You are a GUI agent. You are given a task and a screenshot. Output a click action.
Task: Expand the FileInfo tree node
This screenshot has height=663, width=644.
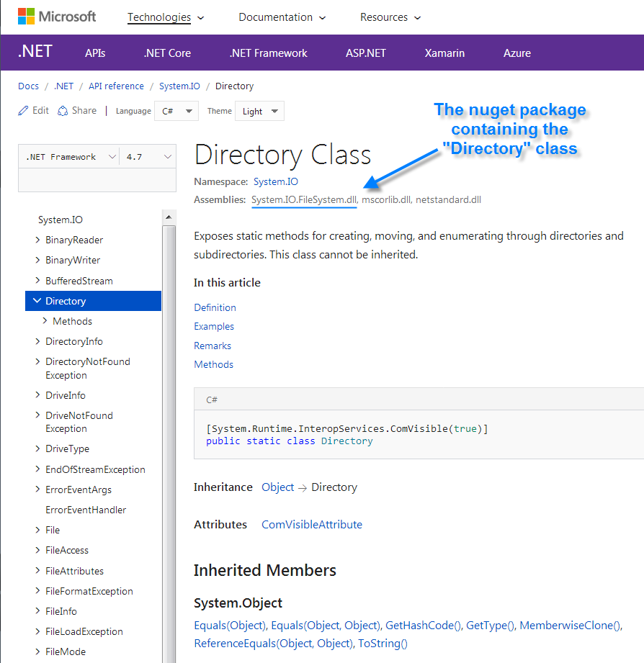click(37, 611)
